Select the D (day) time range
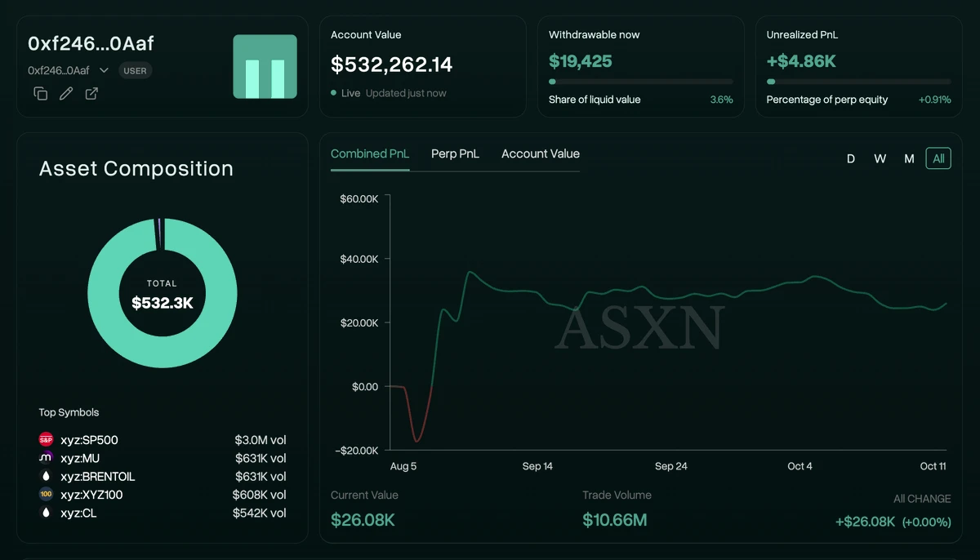The height and width of the screenshot is (560, 980). [851, 158]
